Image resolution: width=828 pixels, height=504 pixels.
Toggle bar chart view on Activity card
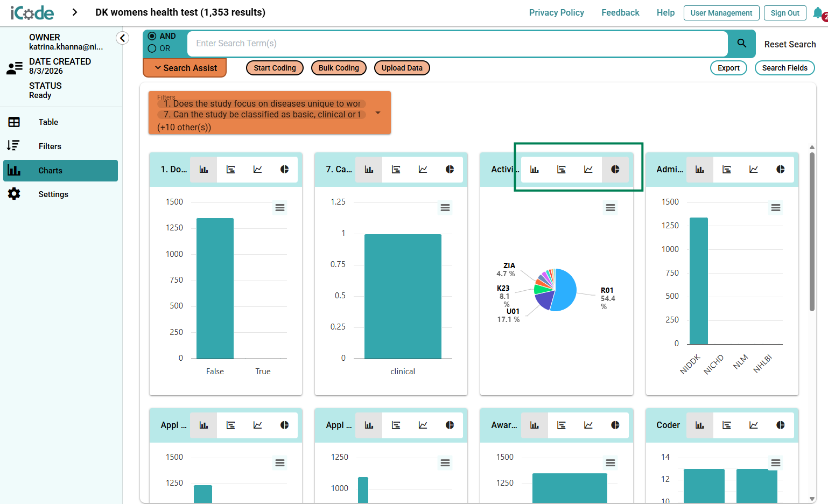point(535,170)
